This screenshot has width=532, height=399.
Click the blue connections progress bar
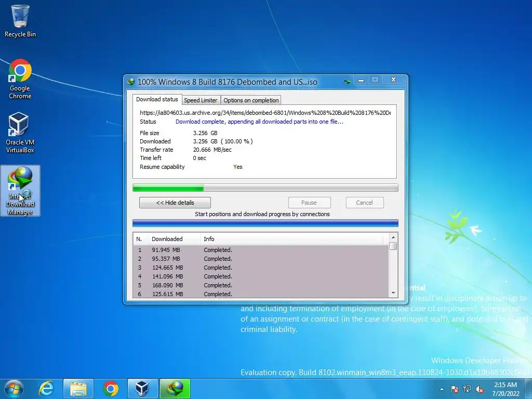[x=265, y=223]
